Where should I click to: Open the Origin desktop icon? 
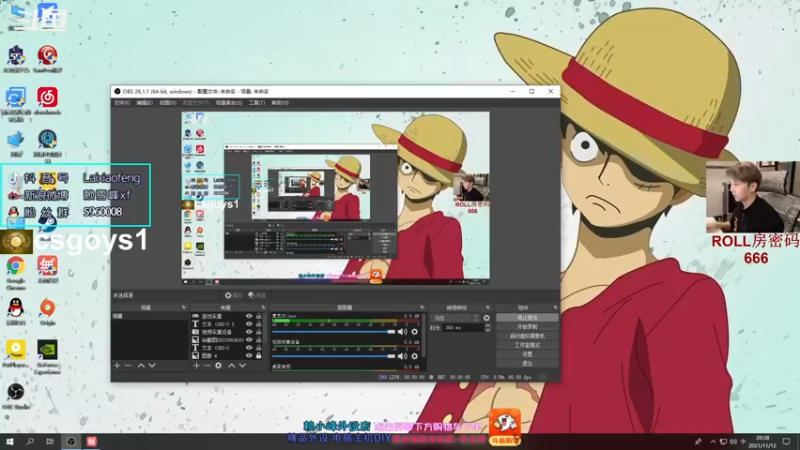coord(47,312)
